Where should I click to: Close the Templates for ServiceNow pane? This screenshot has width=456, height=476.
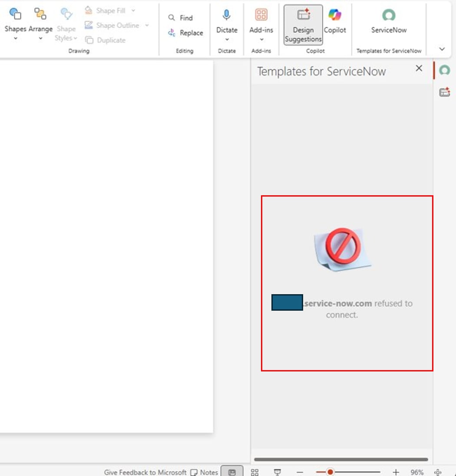pyautogui.click(x=419, y=68)
